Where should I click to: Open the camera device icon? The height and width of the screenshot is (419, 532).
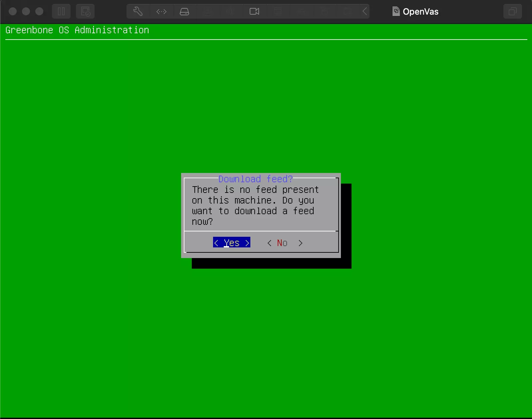point(254,12)
